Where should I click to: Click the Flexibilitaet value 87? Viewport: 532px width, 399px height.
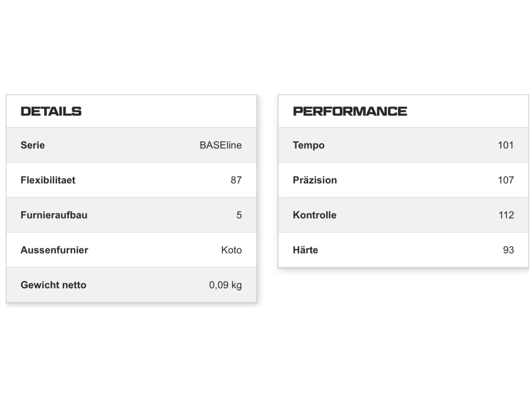pyautogui.click(x=236, y=180)
